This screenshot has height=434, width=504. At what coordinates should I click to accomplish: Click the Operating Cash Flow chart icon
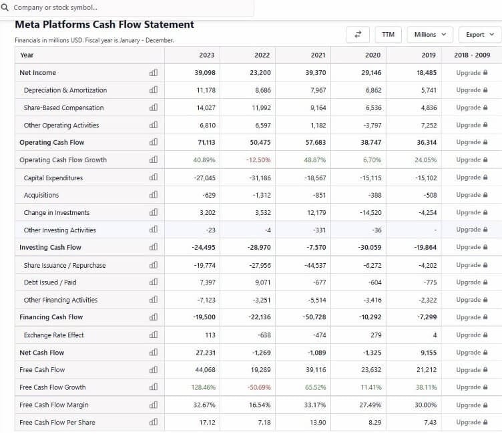pyautogui.click(x=154, y=142)
